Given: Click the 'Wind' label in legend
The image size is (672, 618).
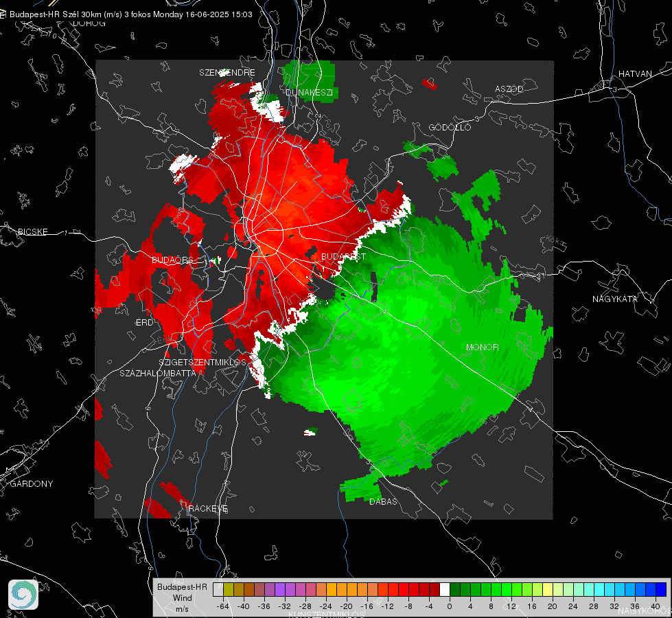Looking at the screenshot, I should (182, 597).
